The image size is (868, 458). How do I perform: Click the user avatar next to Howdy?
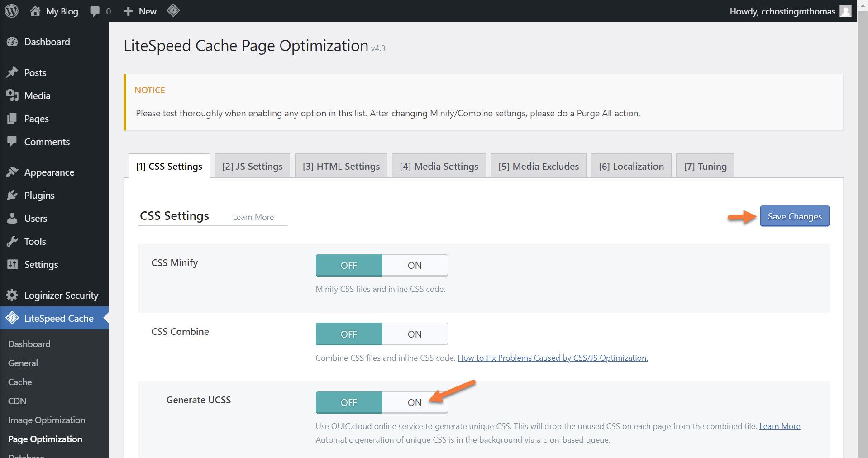(845, 11)
